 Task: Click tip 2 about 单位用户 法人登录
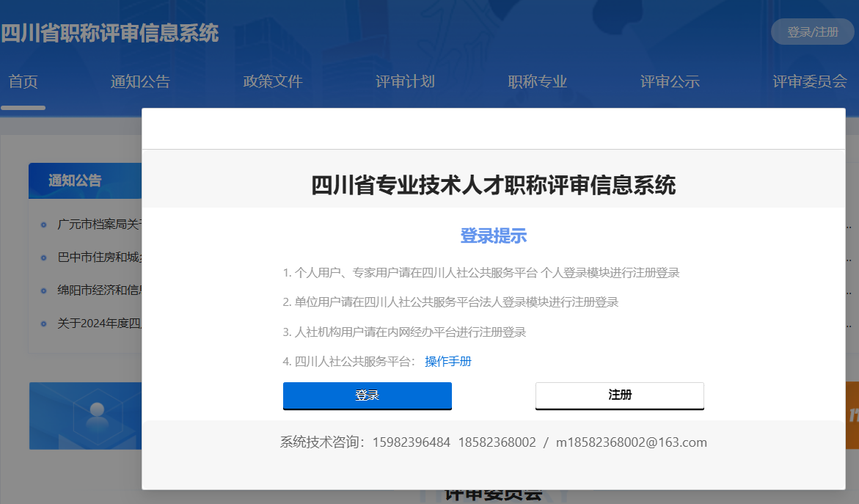point(450,302)
